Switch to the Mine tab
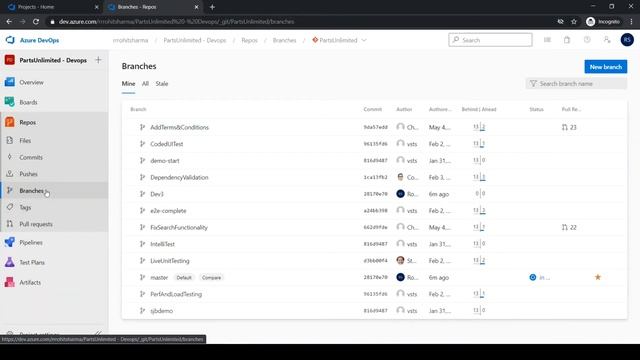The image size is (640, 360). click(x=128, y=84)
